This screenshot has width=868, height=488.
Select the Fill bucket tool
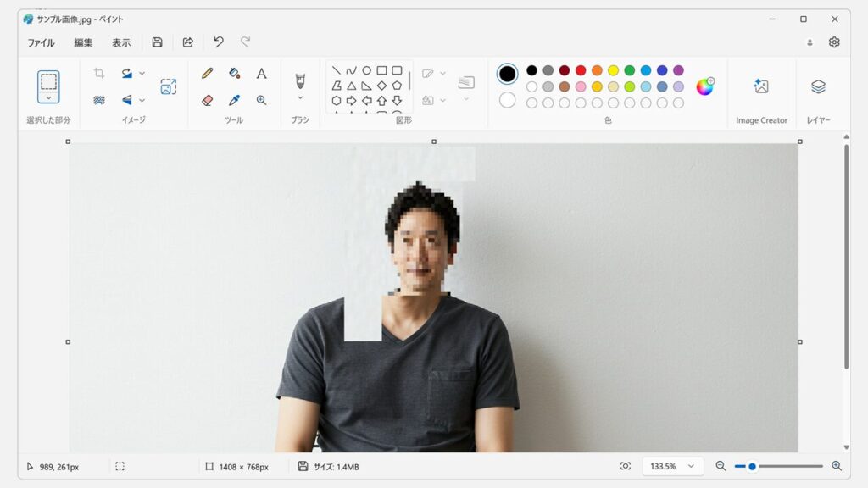234,74
